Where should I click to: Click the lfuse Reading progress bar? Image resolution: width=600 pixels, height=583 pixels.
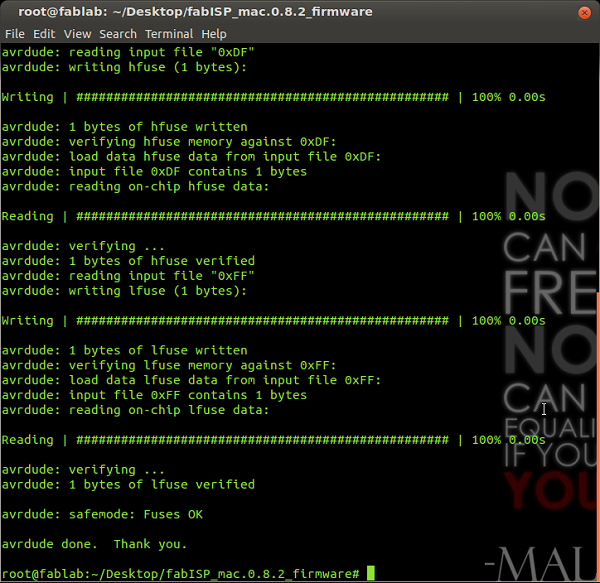tap(262, 440)
